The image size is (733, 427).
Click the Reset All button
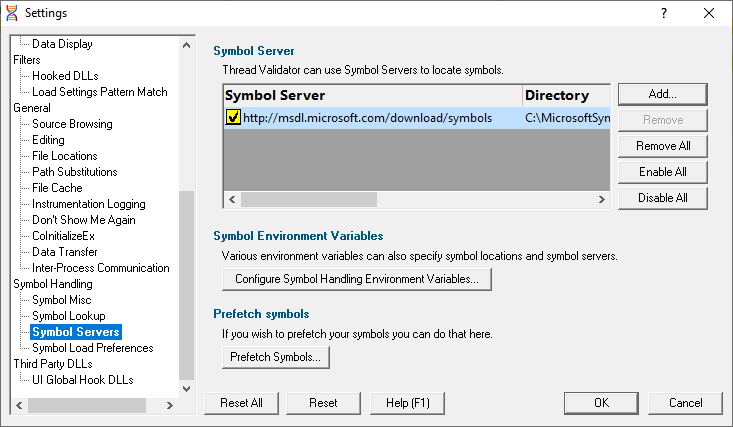pyautogui.click(x=241, y=403)
